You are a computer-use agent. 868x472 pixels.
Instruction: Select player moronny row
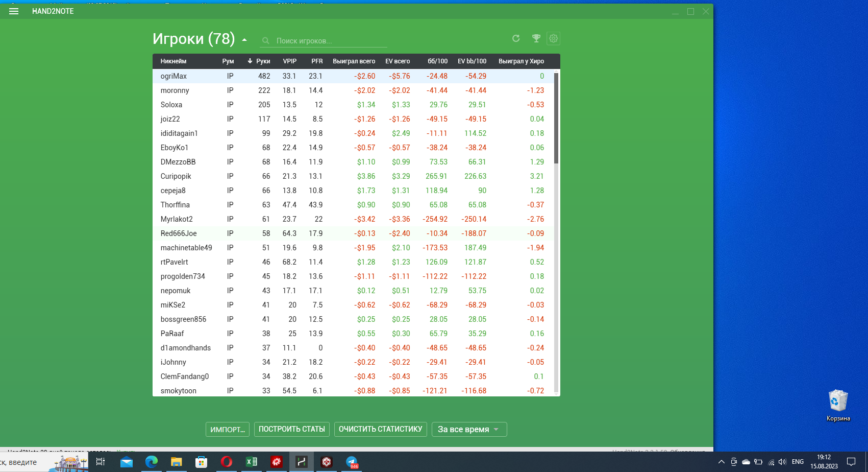[x=353, y=90]
